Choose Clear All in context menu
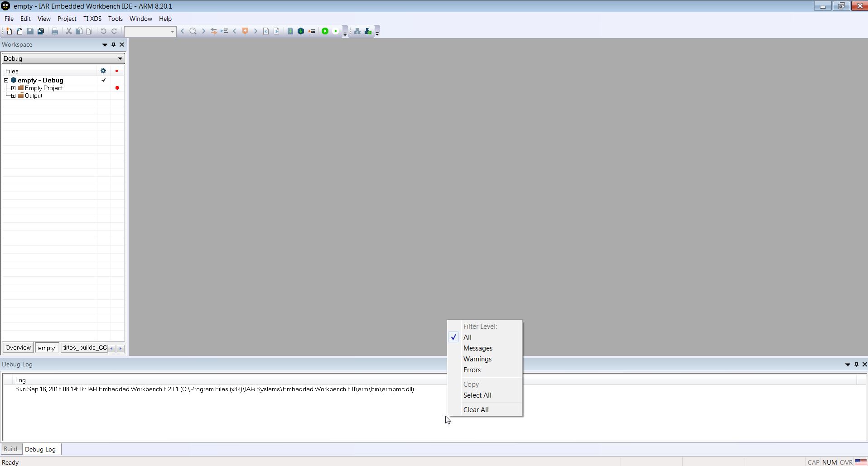This screenshot has height=466, width=868. point(485,410)
